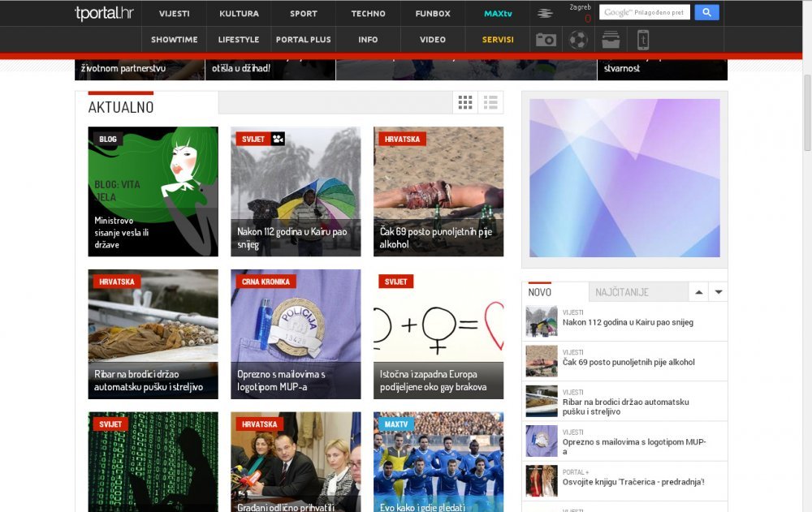
Task: Open the 'životnom partnerstvu' top story
Action: click(140, 69)
